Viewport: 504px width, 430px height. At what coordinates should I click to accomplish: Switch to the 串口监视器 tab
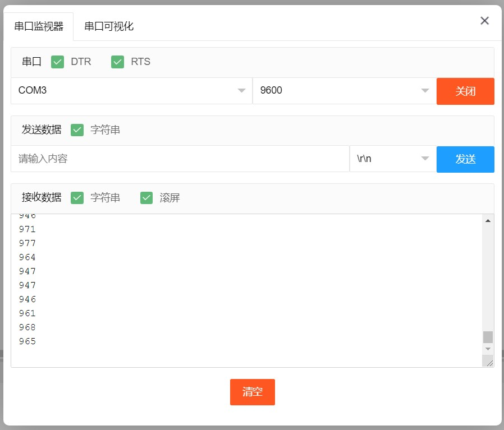(x=39, y=26)
